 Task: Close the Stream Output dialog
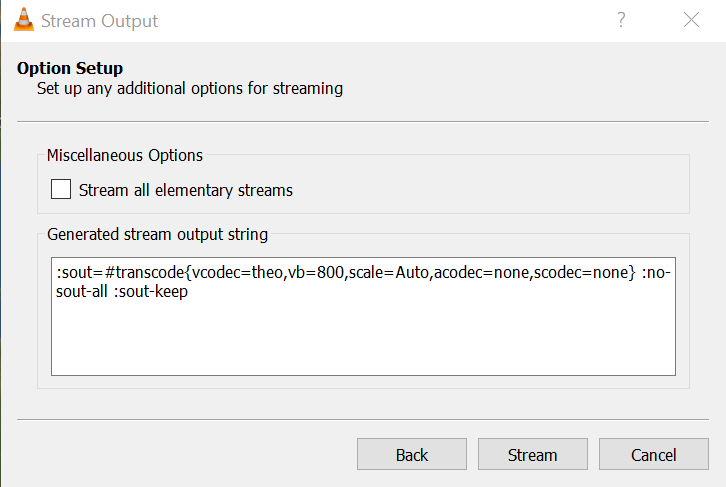(691, 20)
